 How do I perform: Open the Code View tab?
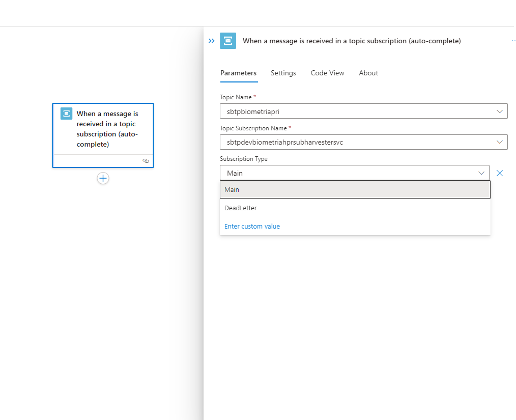point(327,73)
